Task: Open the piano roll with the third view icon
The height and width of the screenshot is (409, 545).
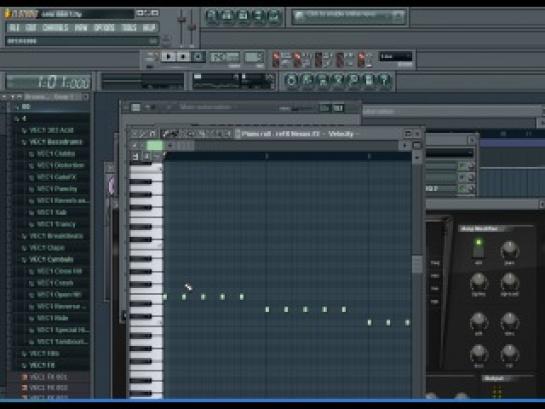Action: [x=243, y=16]
